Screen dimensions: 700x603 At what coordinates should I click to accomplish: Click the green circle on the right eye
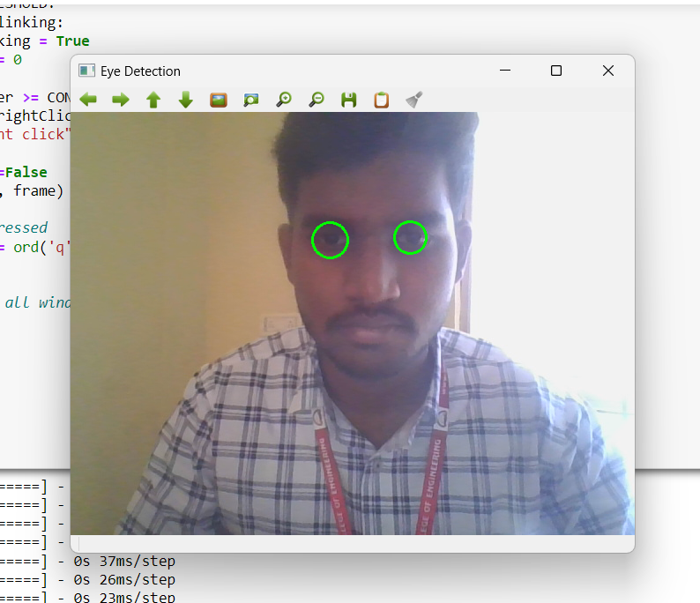(x=410, y=237)
